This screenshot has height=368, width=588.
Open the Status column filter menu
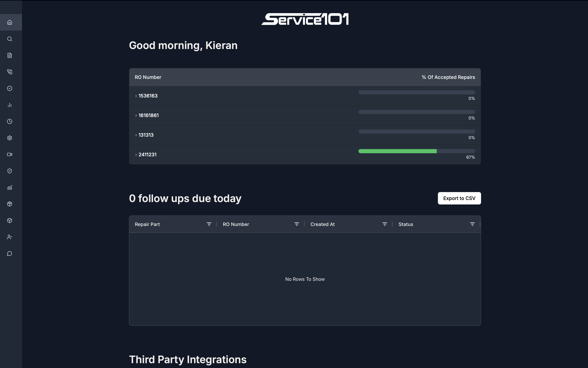(x=472, y=224)
